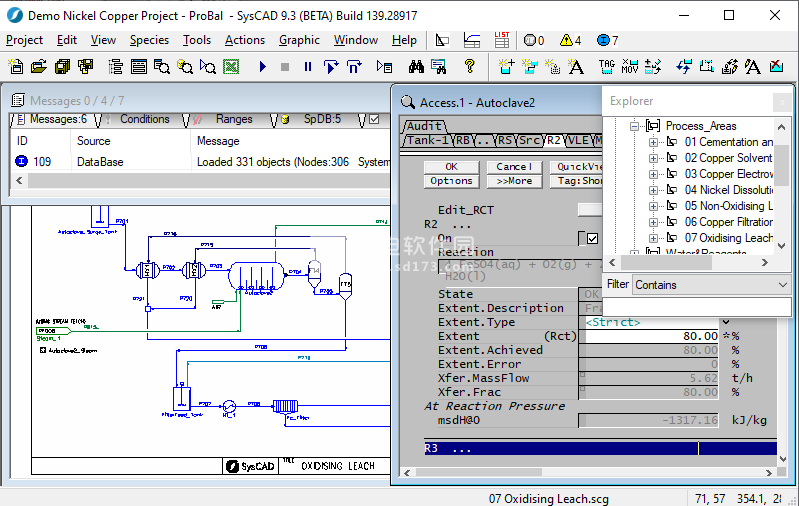Select the RB tab in Access window

click(463, 140)
